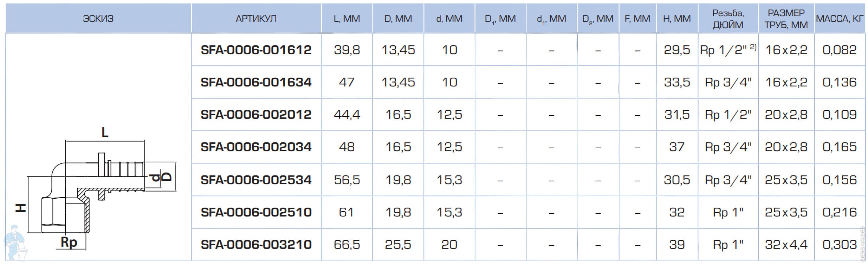
Task: Click the Rp 1/2" thread cell with footnote
Action: coord(728,50)
